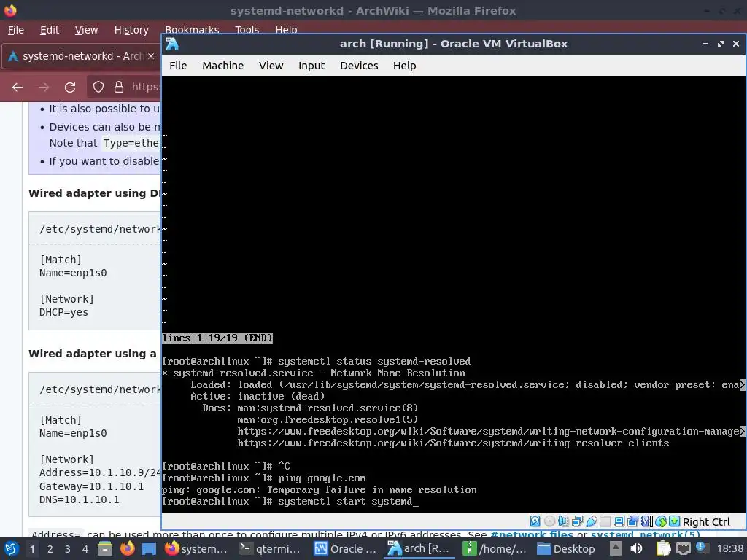Screen dimensions: 747x560
Task: Switch to the qterminal taskbar entry
Action: coord(270,548)
